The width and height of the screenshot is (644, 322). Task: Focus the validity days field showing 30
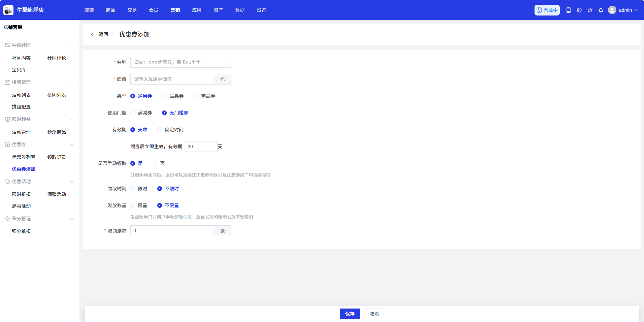click(x=201, y=147)
